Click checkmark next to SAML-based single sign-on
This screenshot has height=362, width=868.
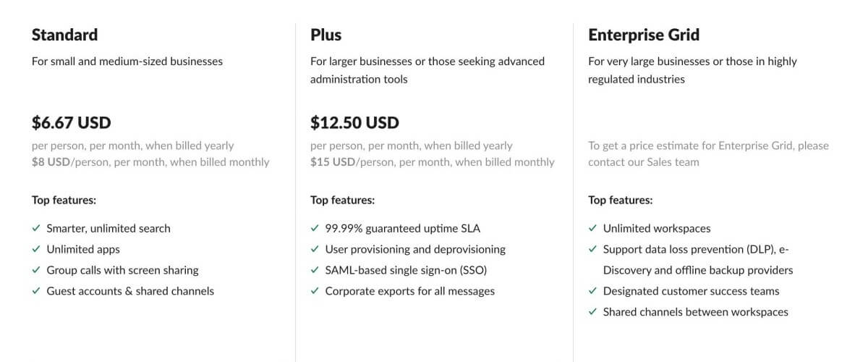coord(315,270)
